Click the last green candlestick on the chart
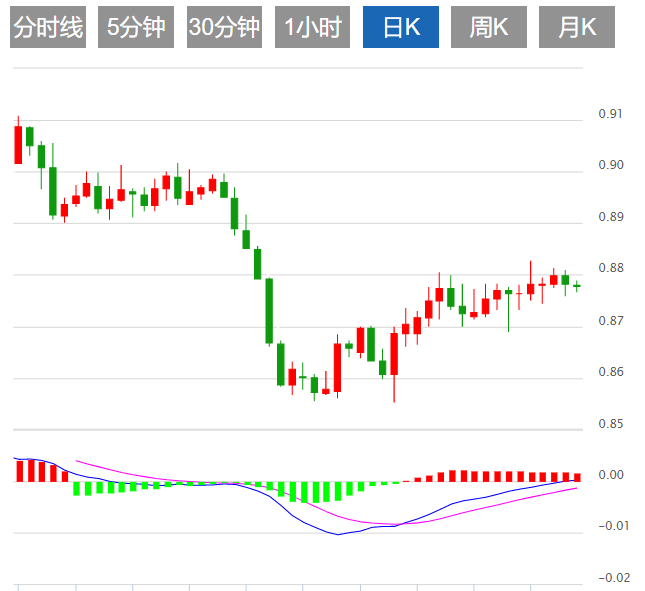 pyautogui.click(x=577, y=286)
